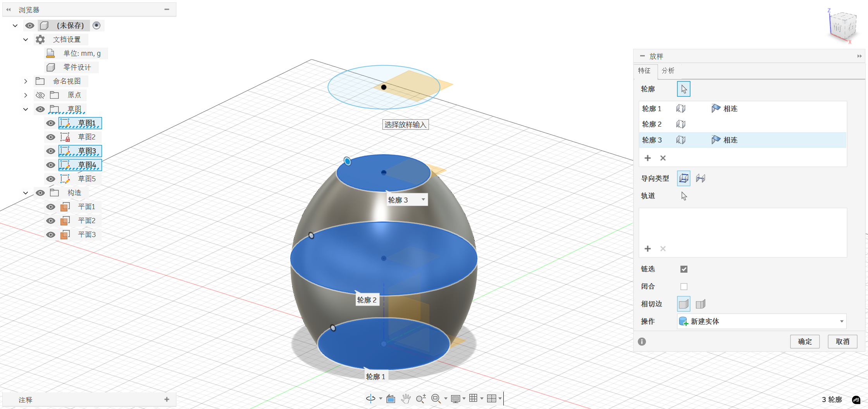
Task: Expand the 注释 panel with the plus
Action: coord(167,399)
